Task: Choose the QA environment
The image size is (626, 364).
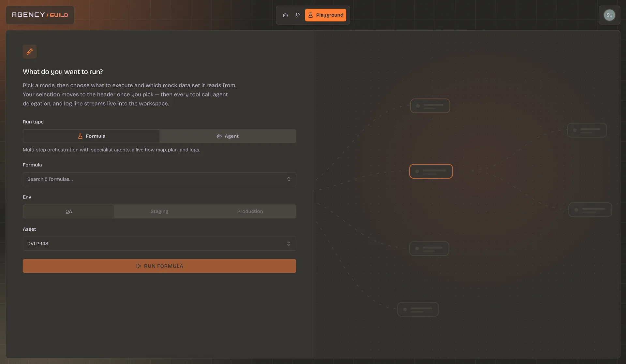Action: pos(69,211)
